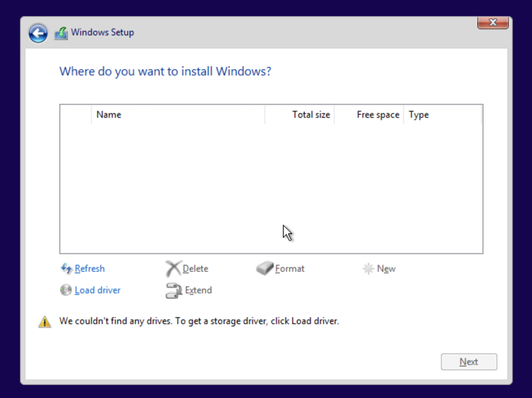The image size is (532, 398).
Task: Click the Windows Setup title icon
Action: point(61,33)
